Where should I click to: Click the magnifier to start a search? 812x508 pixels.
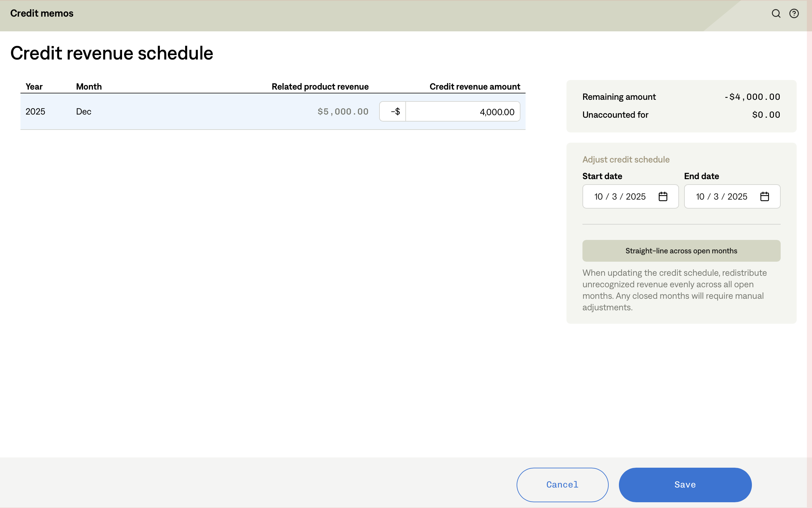776,13
